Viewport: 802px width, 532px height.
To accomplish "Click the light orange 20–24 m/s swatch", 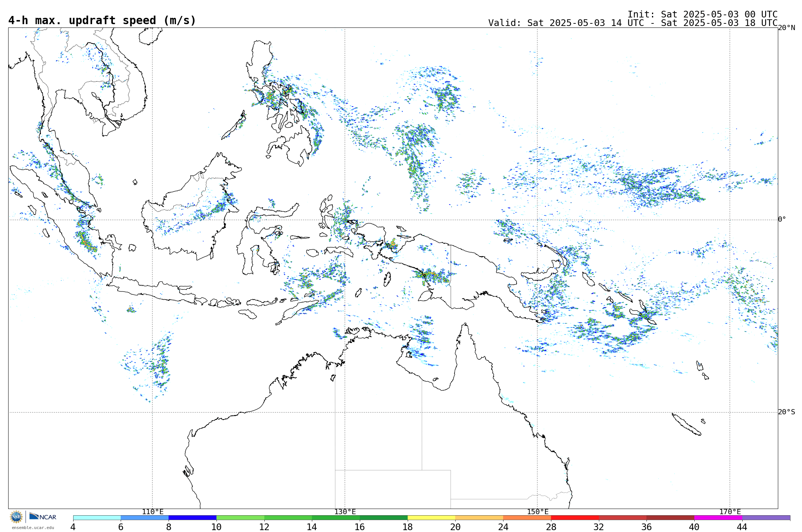I will (x=479, y=518).
